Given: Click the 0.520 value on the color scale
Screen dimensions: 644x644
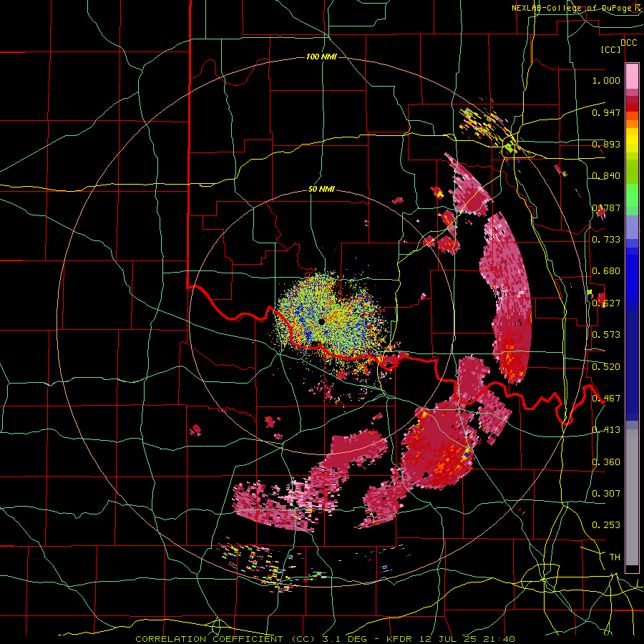Looking at the screenshot, I should (x=606, y=367).
